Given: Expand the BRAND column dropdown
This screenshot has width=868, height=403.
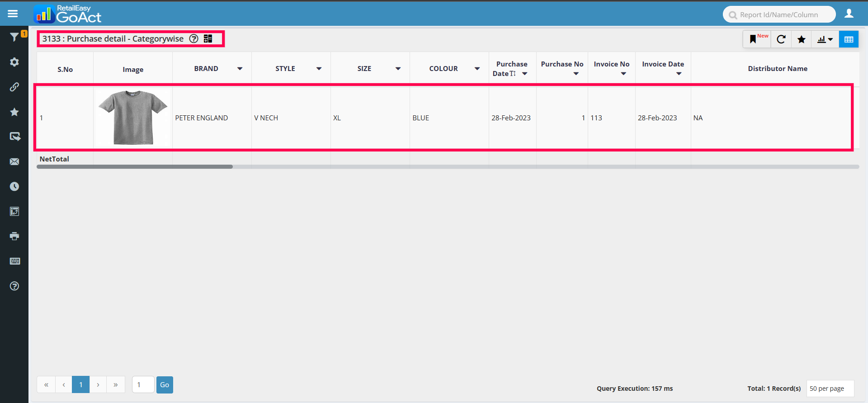Looking at the screenshot, I should point(240,69).
